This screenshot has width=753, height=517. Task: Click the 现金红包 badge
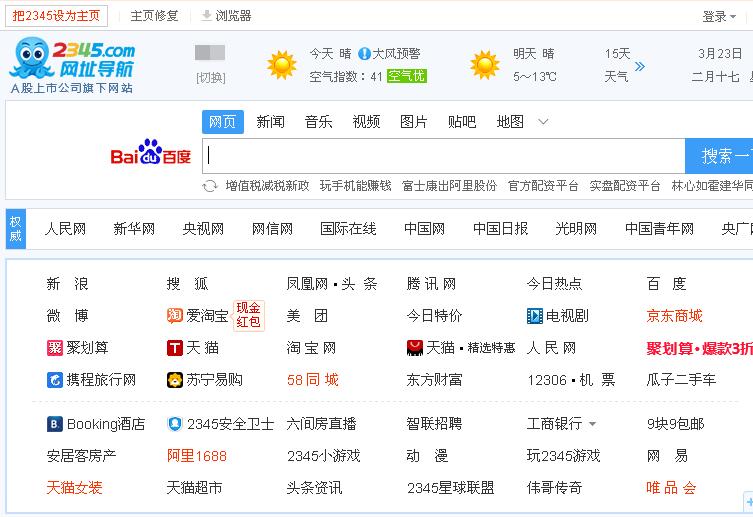click(x=248, y=315)
